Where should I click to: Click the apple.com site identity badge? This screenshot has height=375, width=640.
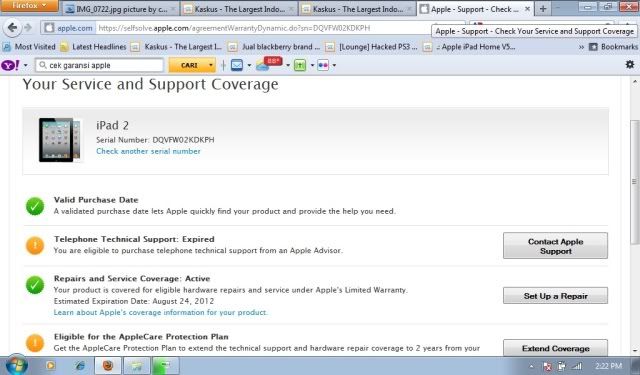tap(69, 28)
